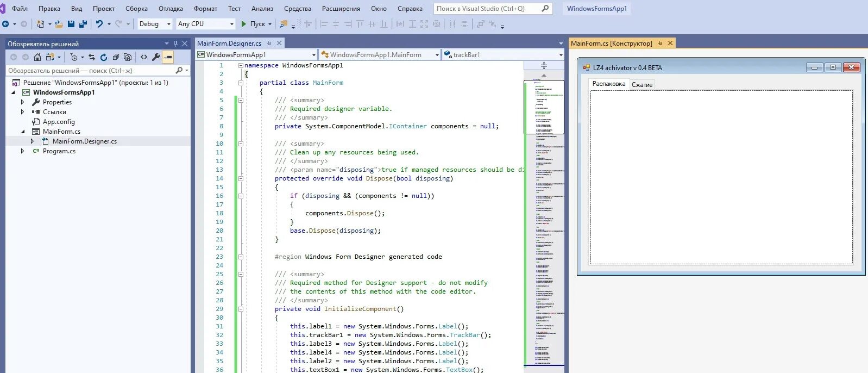Open the undo history dropdown arrow

coord(109,24)
